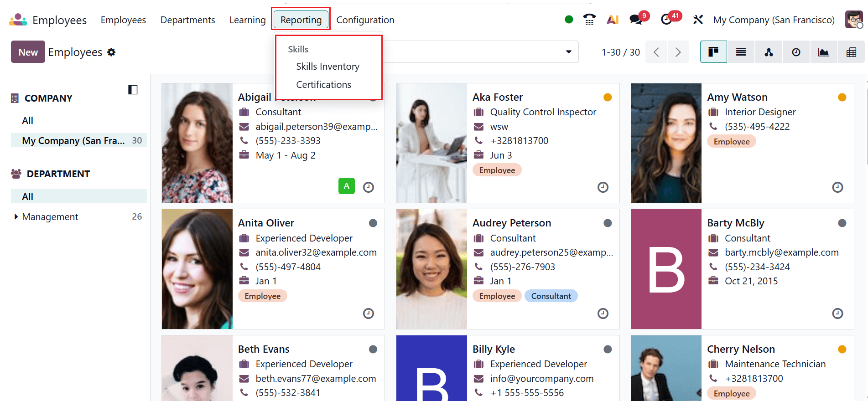Open activity clock on Barty McBly's card
The width and height of the screenshot is (868, 401).
[837, 314]
